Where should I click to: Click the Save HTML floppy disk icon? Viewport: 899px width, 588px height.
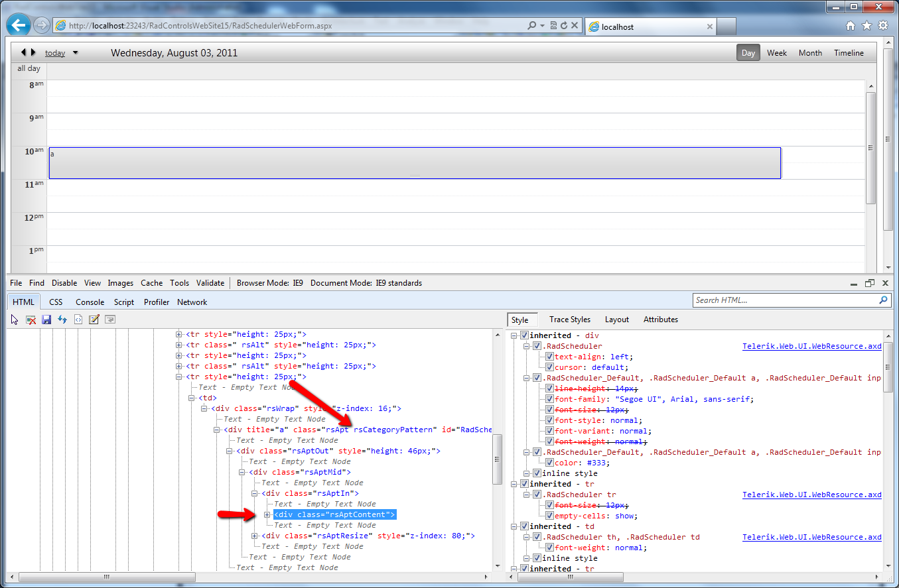pos(46,320)
